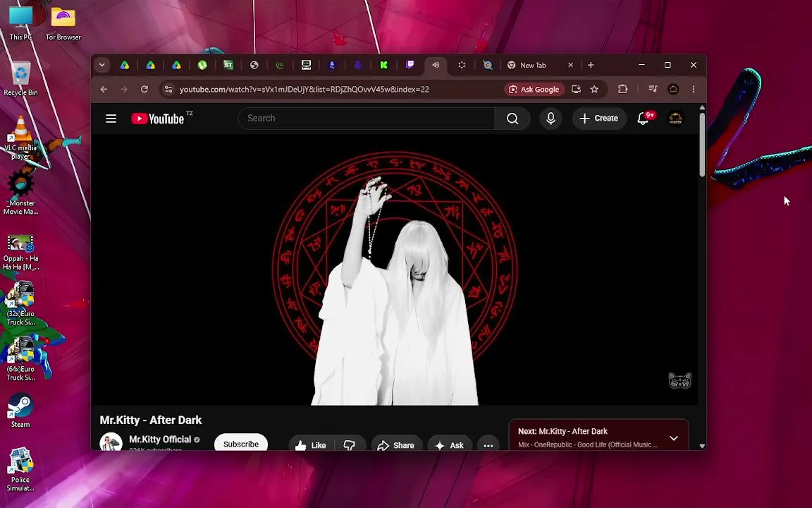Screen dimensions: 812x508
Task: Switch to the green Kick tab
Action: tap(383, 65)
